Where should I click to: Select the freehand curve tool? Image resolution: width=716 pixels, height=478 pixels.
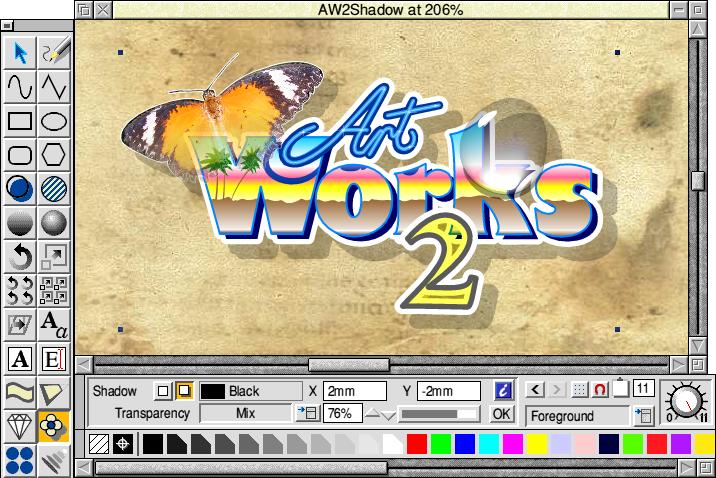tap(20, 87)
